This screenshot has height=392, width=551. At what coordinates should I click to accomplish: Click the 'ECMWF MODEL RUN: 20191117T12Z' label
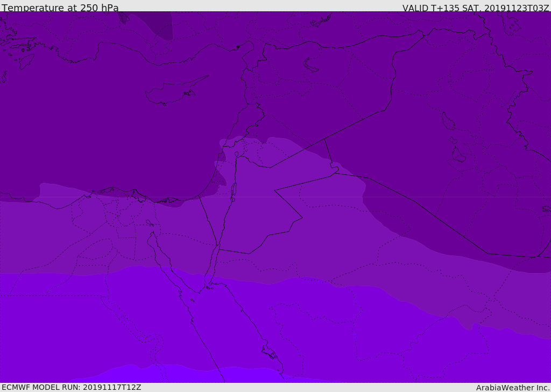coord(72,388)
